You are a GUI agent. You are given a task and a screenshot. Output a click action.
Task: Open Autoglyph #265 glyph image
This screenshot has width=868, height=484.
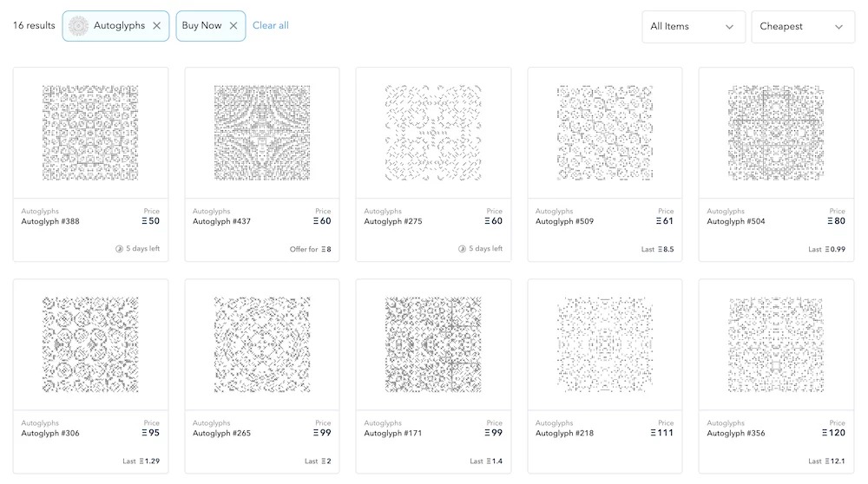(x=261, y=344)
